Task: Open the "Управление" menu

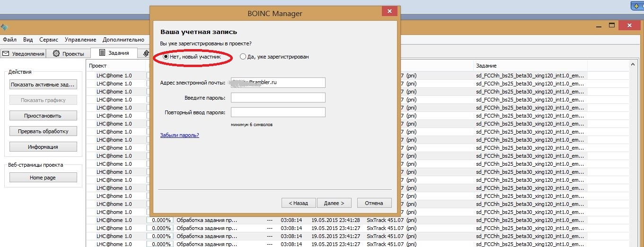Action: coord(80,40)
